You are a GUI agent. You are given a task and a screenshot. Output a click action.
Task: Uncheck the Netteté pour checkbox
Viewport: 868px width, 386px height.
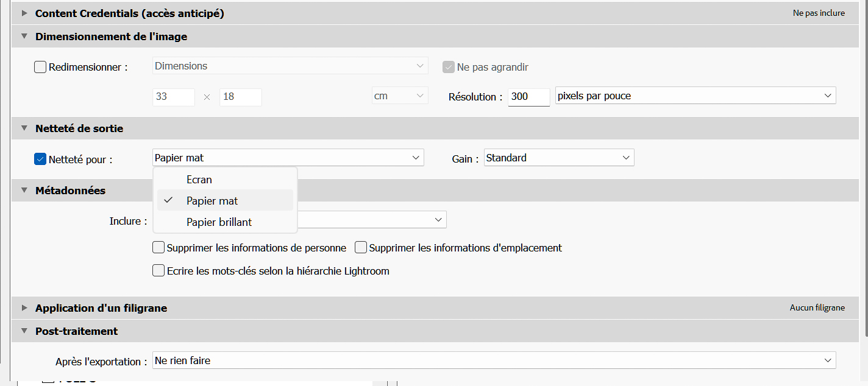pos(40,160)
